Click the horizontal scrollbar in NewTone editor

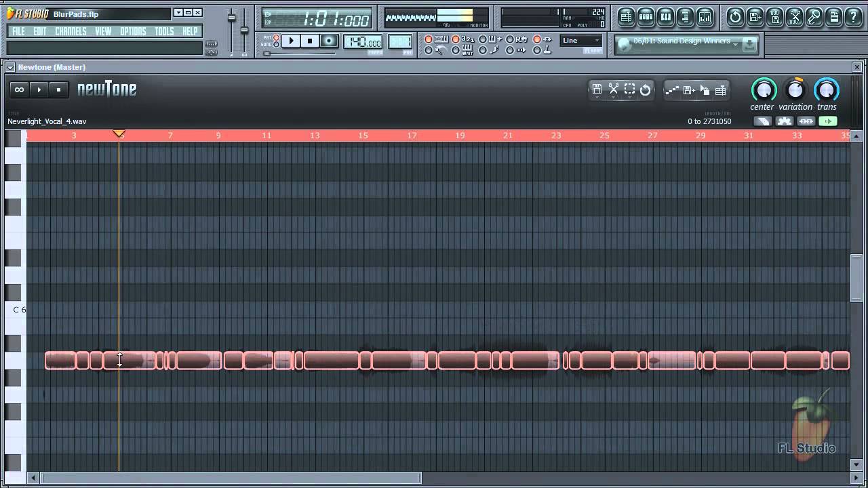pyautogui.click(x=231, y=478)
